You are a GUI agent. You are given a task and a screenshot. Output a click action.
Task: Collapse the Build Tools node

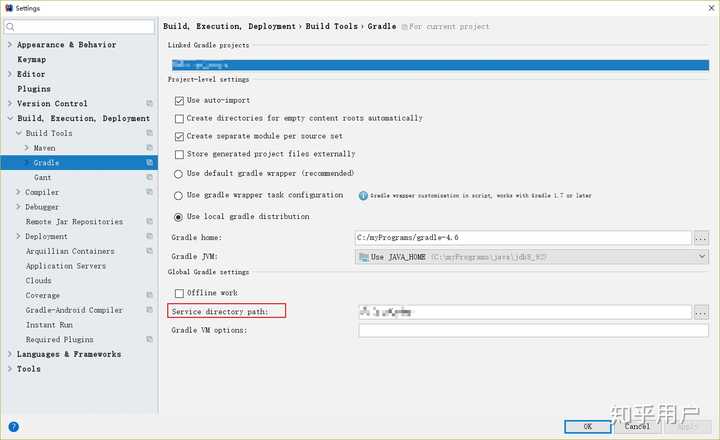(19, 133)
